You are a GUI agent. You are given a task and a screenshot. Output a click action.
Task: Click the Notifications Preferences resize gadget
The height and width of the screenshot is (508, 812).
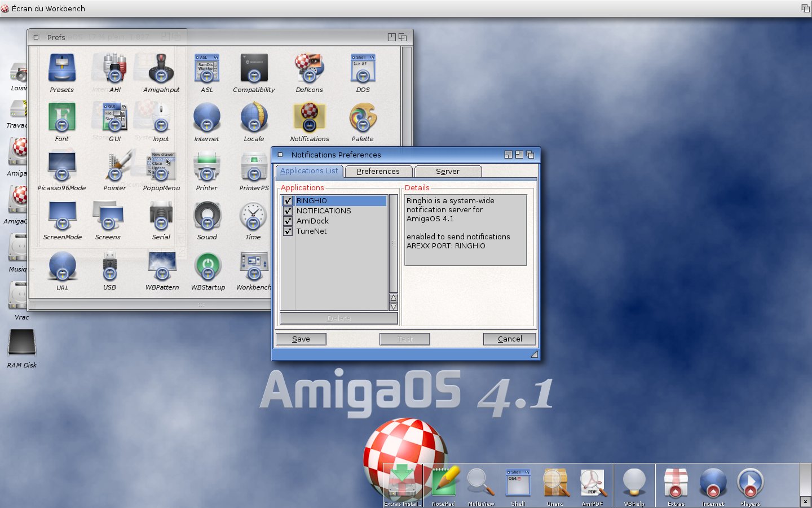(534, 354)
